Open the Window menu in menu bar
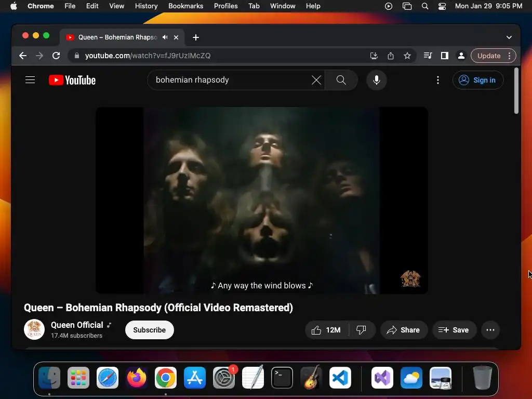The image size is (532, 399). pos(283,6)
